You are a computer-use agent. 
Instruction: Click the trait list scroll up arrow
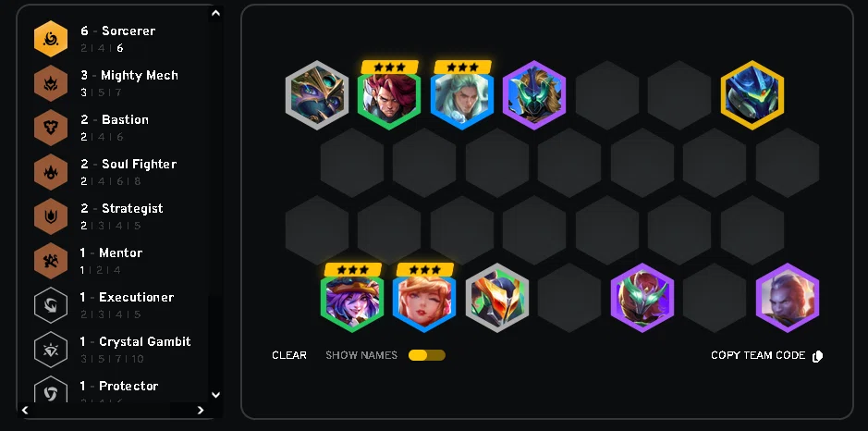tap(216, 13)
